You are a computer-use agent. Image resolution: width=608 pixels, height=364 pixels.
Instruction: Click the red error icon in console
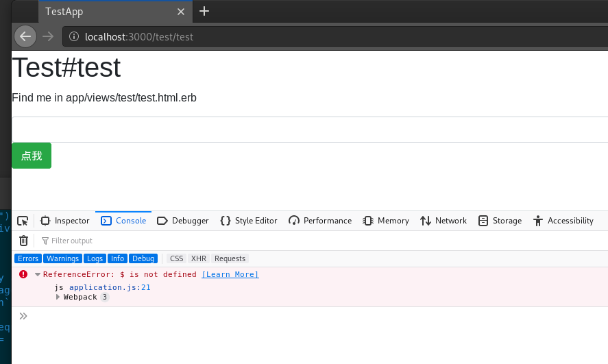(23, 274)
